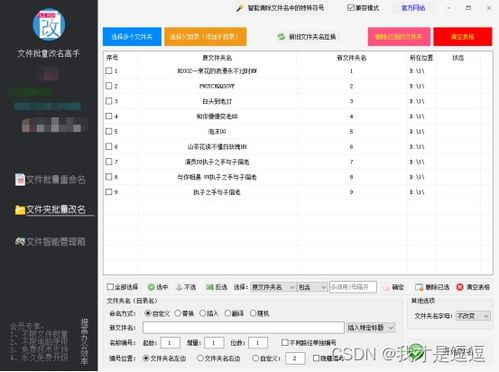Click the 位数 number field
The height and width of the screenshot is (372, 499).
point(258,343)
